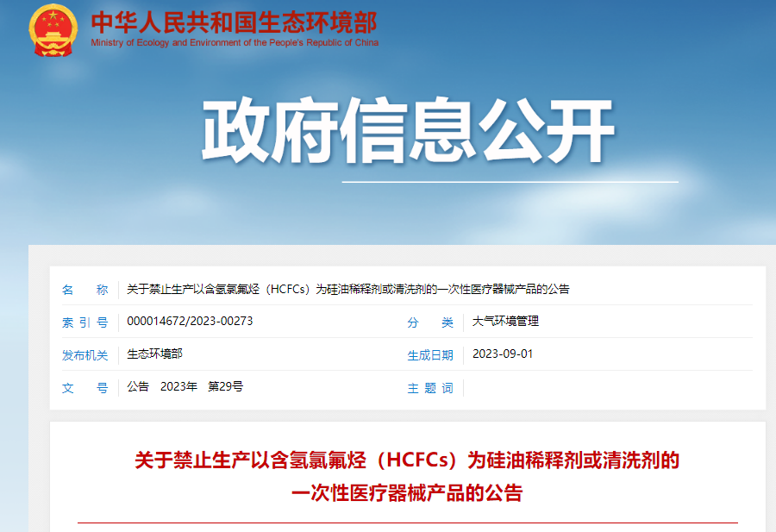This screenshot has height=532, width=776.
Task: Click the title line 一次性医疗器械产品的公告
Action: [407, 493]
